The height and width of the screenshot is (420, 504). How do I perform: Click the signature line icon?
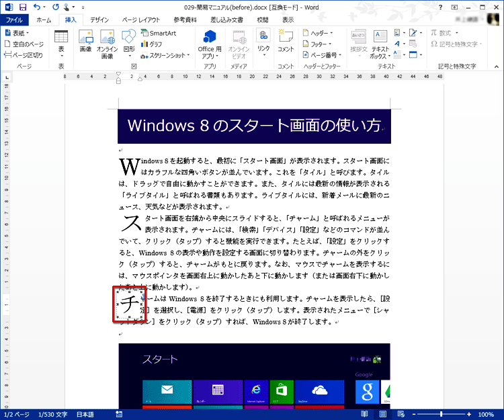tap(415, 33)
